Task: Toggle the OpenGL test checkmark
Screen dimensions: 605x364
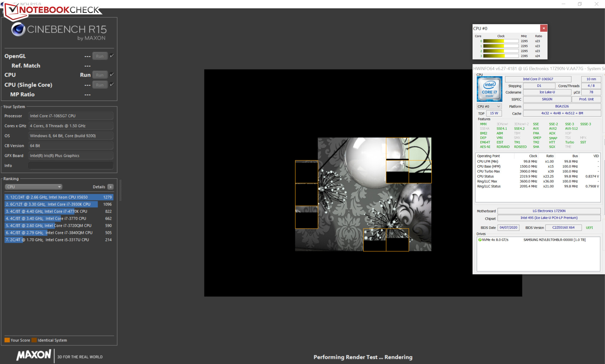Action: pos(112,56)
